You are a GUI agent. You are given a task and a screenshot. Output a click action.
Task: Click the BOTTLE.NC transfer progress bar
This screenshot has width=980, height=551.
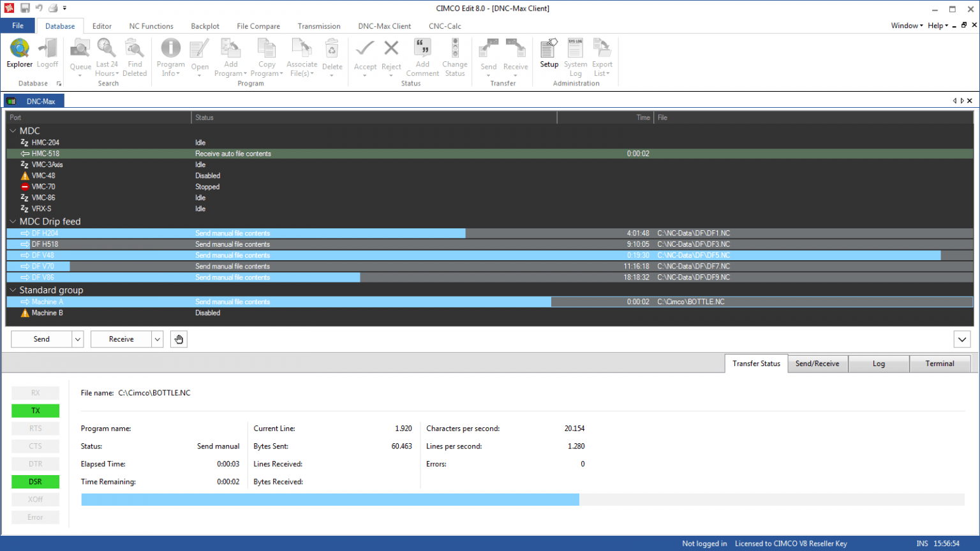click(522, 499)
